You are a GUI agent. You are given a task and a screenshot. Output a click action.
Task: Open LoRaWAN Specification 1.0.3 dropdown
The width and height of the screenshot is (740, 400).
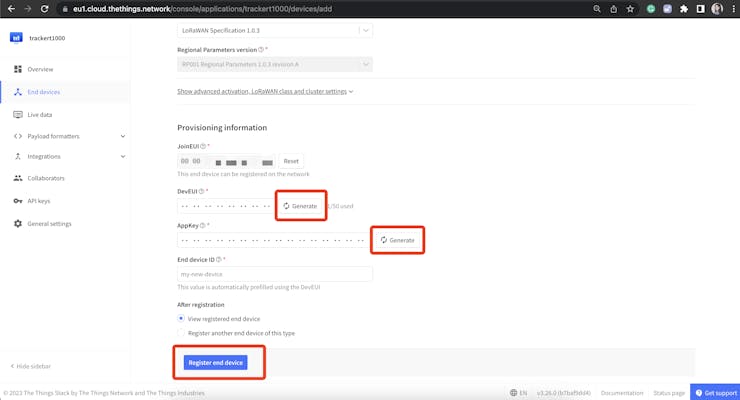275,30
